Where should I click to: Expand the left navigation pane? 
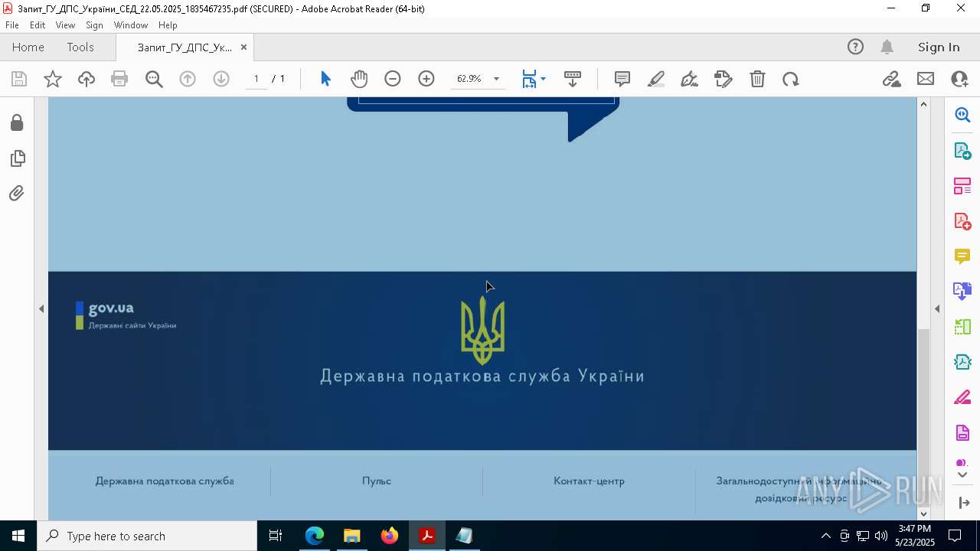coord(41,308)
